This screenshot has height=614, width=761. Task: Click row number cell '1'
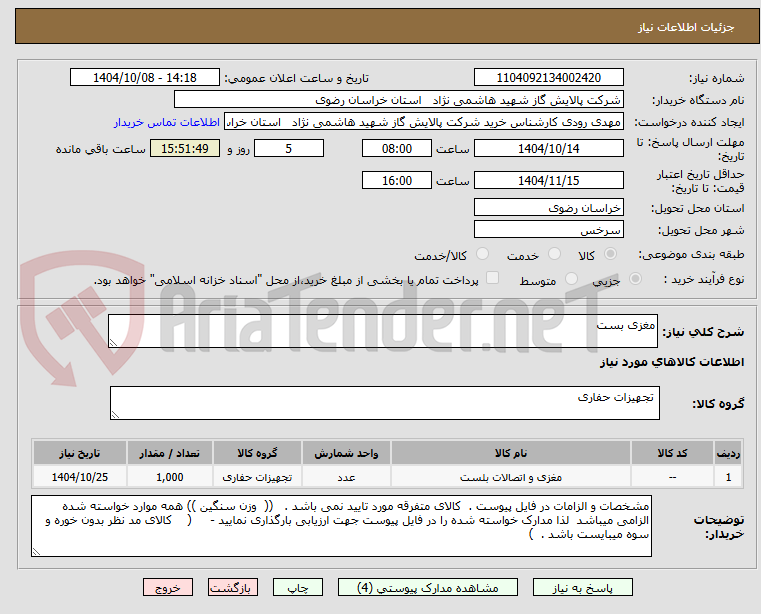point(728,478)
